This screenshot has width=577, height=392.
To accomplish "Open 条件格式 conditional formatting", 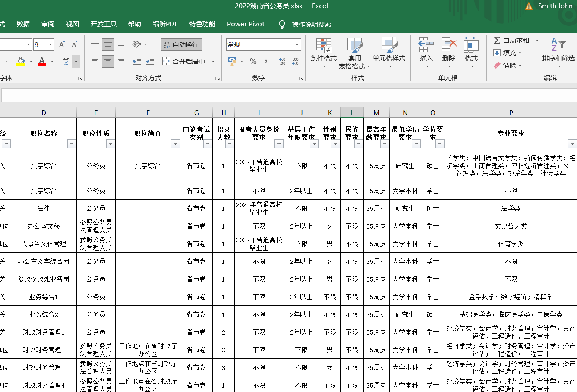I will click(324, 53).
